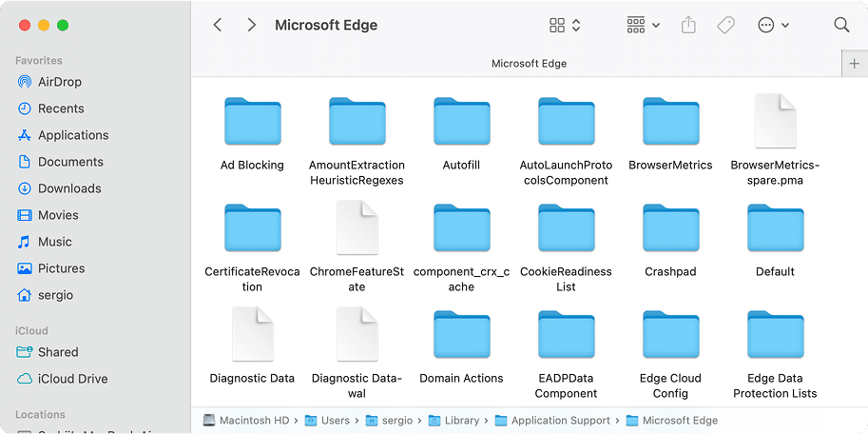
Task: Open Downloads in the sidebar
Action: (x=59, y=188)
